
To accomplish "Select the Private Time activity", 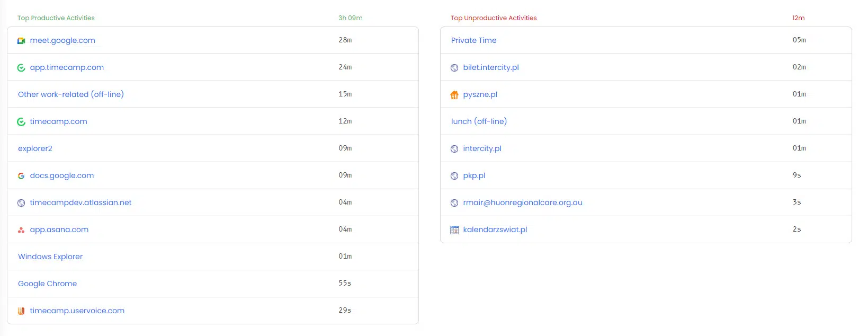I will pyautogui.click(x=474, y=40).
